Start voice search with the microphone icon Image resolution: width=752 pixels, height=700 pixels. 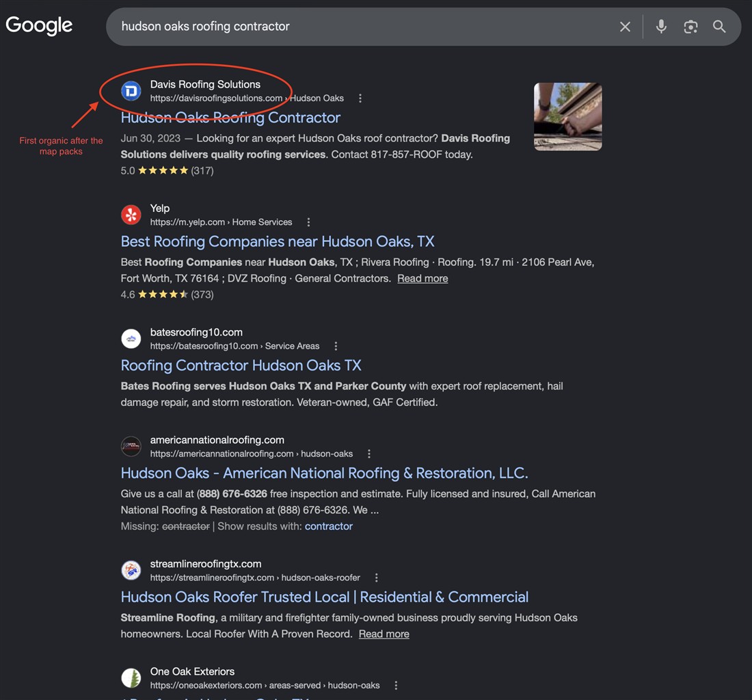[661, 27]
